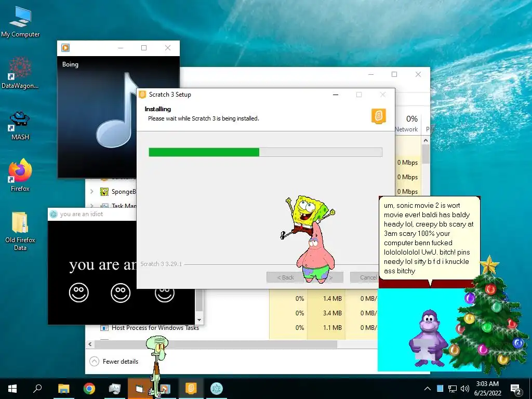The image size is (532, 399).
Task: Open the notification action center
Action: [x=516, y=389]
